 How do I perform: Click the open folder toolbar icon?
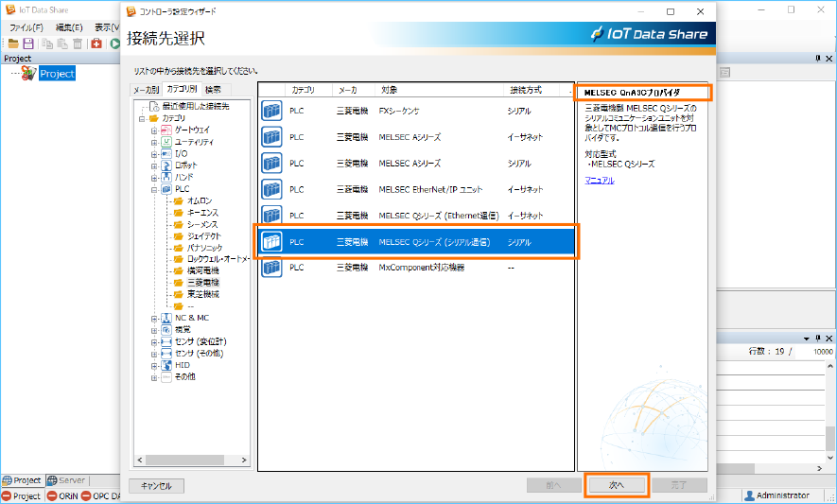tap(13, 43)
